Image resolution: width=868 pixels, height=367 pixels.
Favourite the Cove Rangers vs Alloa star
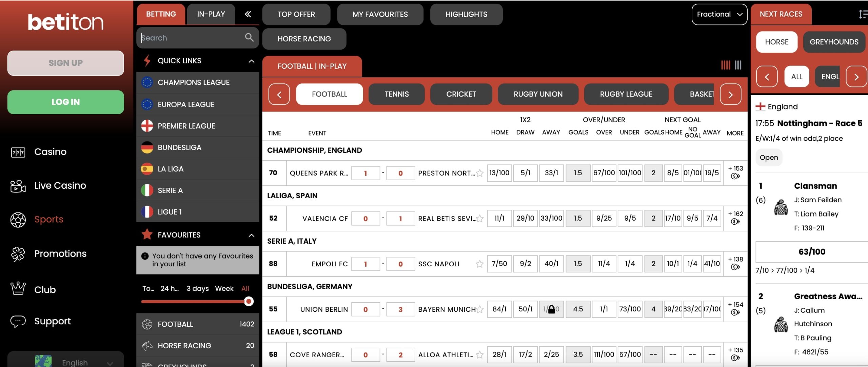click(479, 355)
